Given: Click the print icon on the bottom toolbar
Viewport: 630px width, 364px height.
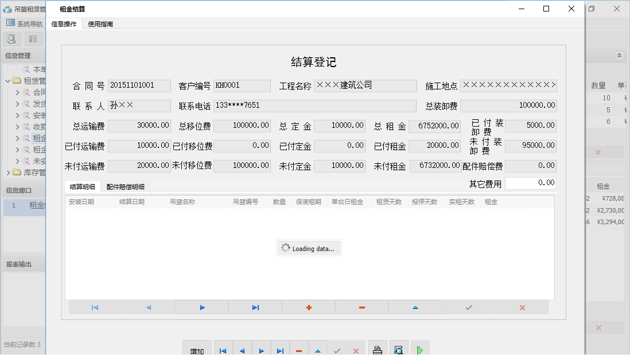Looking at the screenshot, I should click(379, 348).
